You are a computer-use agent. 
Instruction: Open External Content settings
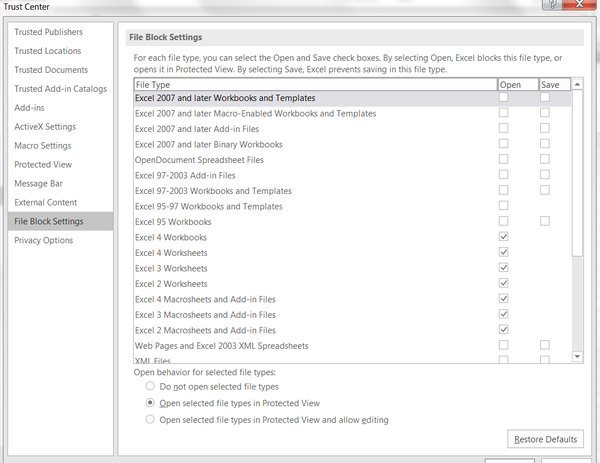tap(46, 202)
